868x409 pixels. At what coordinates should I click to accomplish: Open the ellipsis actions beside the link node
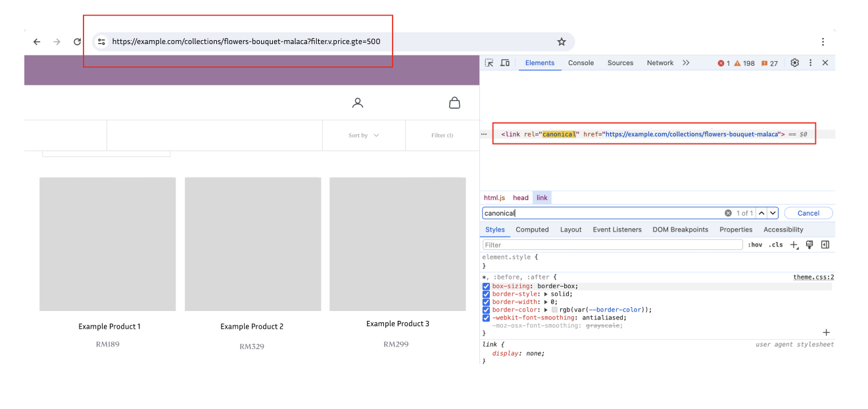click(484, 134)
